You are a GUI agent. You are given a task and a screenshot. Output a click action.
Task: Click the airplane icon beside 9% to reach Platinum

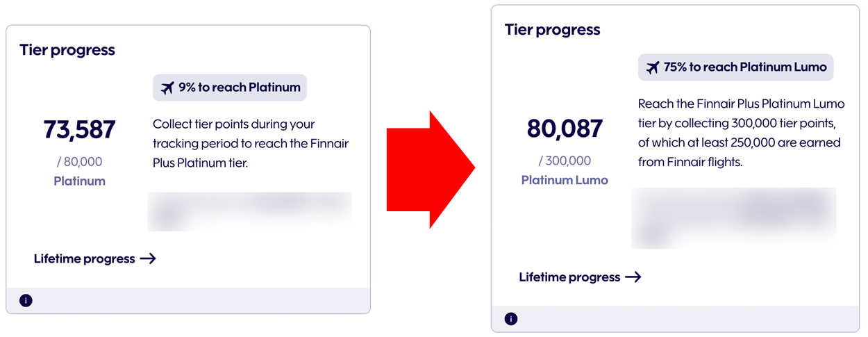pyautogui.click(x=167, y=88)
